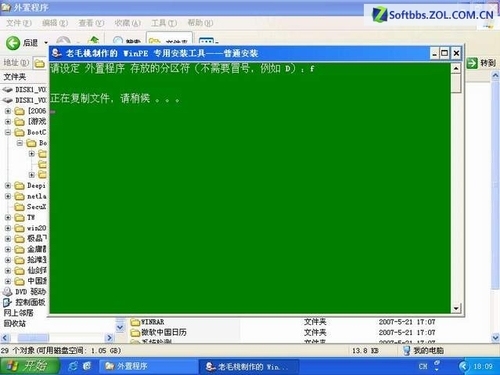Open the 文件 menu

tap(19, 23)
